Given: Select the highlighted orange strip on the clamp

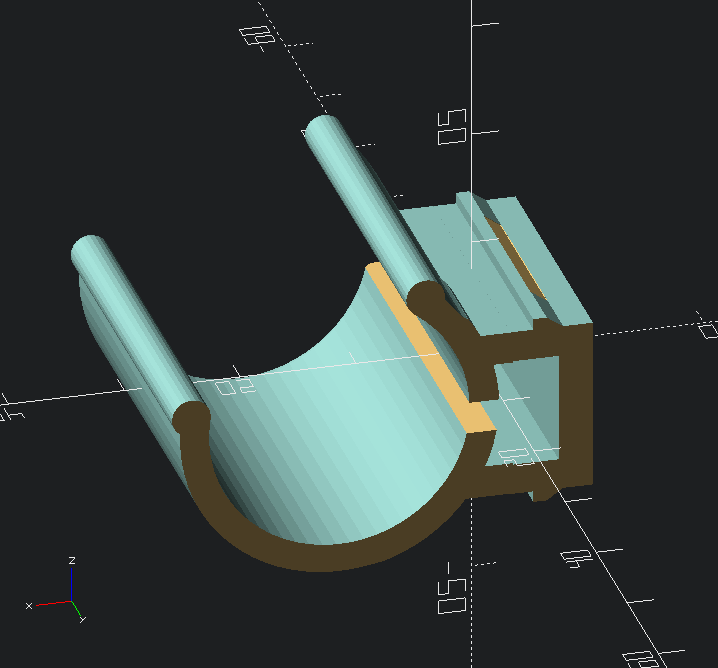Looking at the screenshot, I should pyautogui.click(x=428, y=348).
